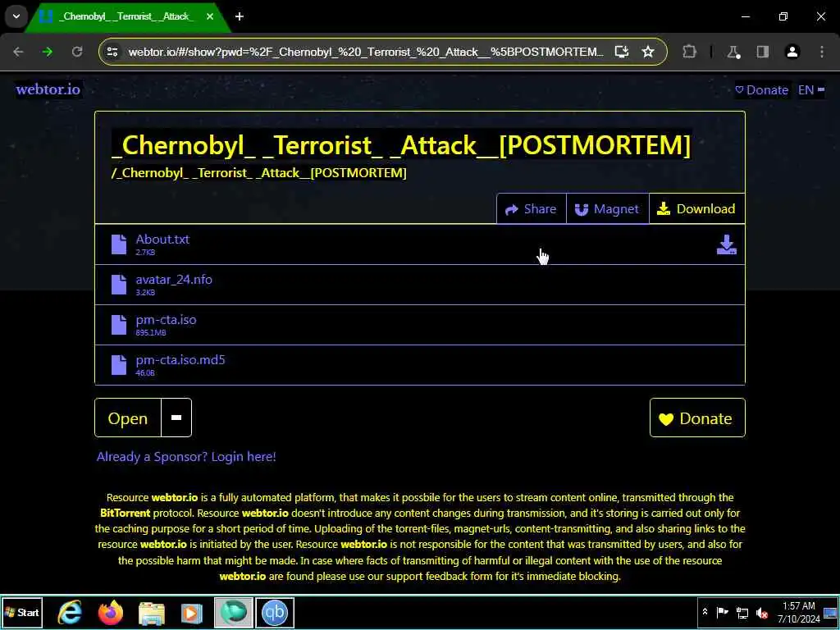This screenshot has width=840, height=630.
Task: Open qBittorrent from the taskbar
Action: pos(274,612)
